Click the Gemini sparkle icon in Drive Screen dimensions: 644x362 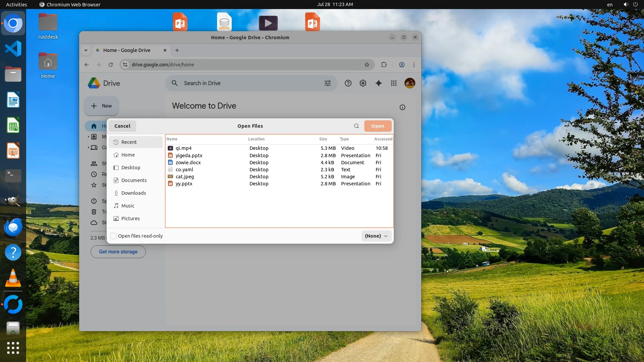378,83
